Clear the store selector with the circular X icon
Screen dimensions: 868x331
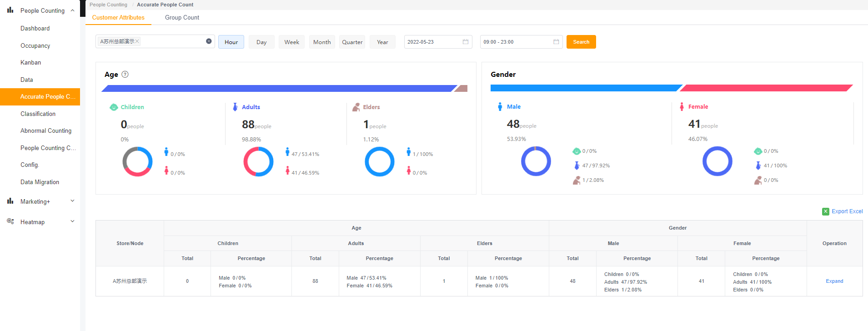[x=209, y=41]
